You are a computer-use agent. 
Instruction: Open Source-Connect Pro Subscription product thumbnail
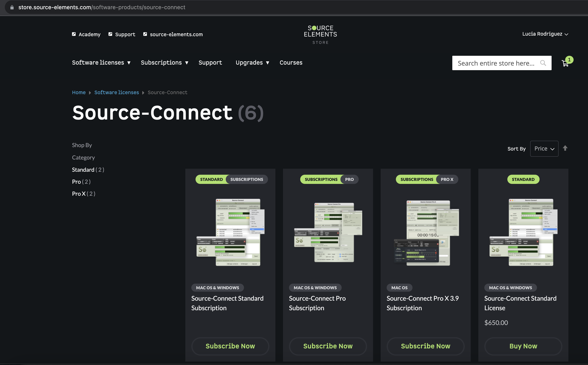[328, 232]
